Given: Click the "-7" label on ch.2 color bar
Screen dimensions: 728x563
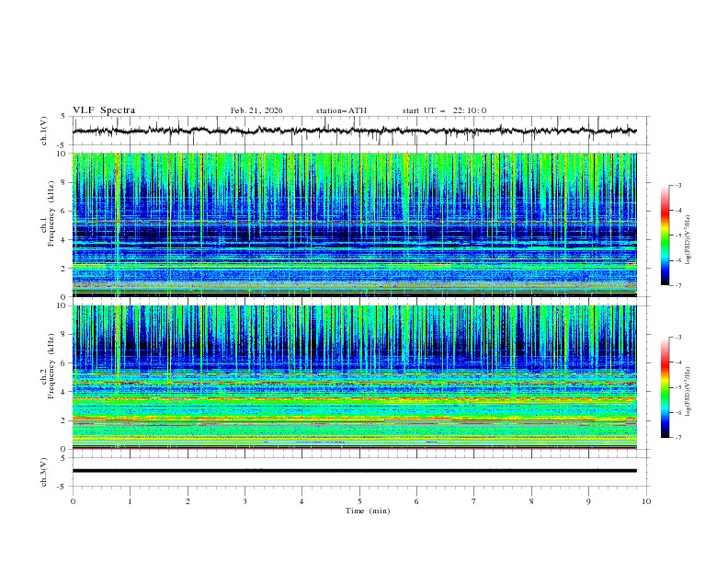Looking at the screenshot, I should (x=678, y=438).
